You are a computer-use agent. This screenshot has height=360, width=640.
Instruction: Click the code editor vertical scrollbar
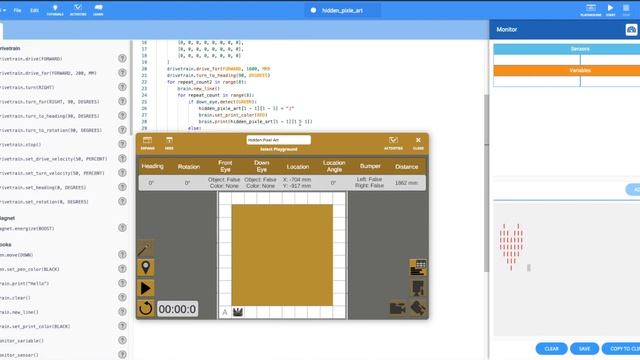(486, 183)
